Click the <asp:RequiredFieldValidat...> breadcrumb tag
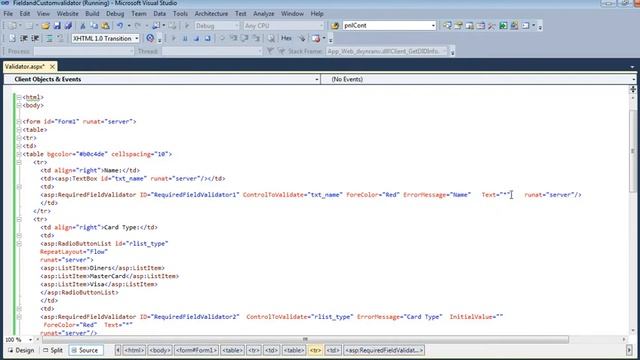 pos(384,350)
